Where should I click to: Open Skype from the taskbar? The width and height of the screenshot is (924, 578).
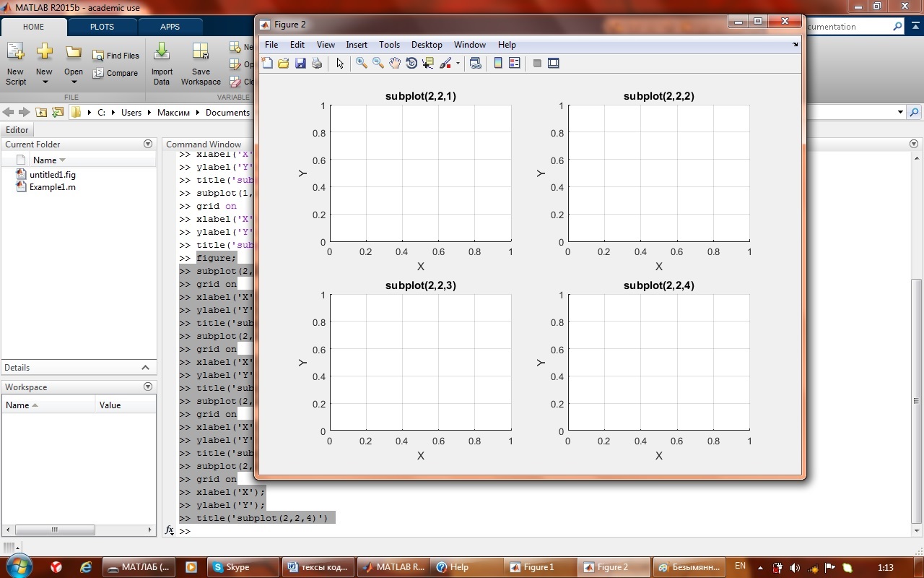click(x=243, y=567)
